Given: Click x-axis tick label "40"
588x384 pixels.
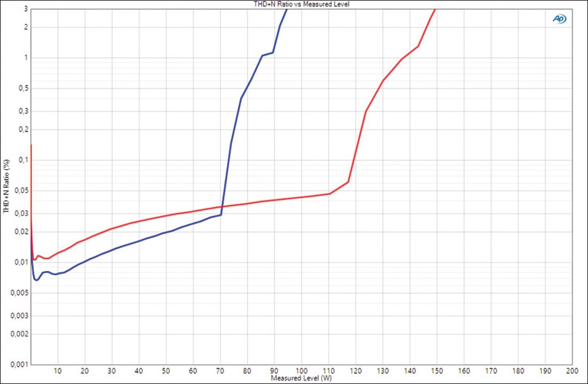Looking at the screenshot, I should point(139,371).
